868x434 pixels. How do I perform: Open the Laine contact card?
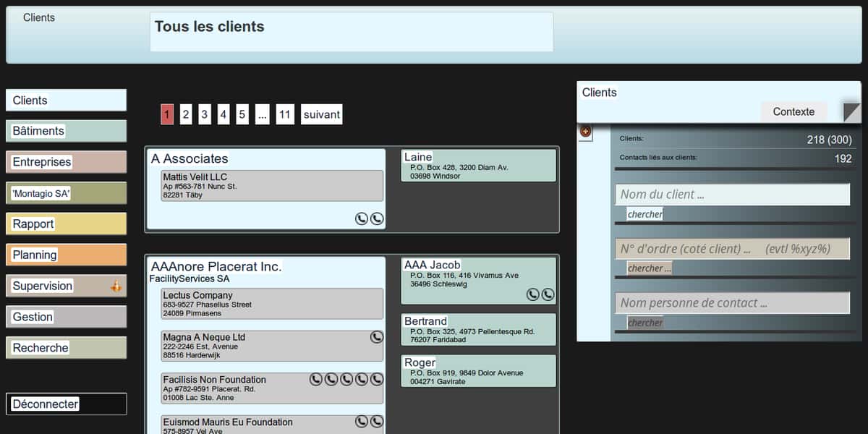click(478, 166)
